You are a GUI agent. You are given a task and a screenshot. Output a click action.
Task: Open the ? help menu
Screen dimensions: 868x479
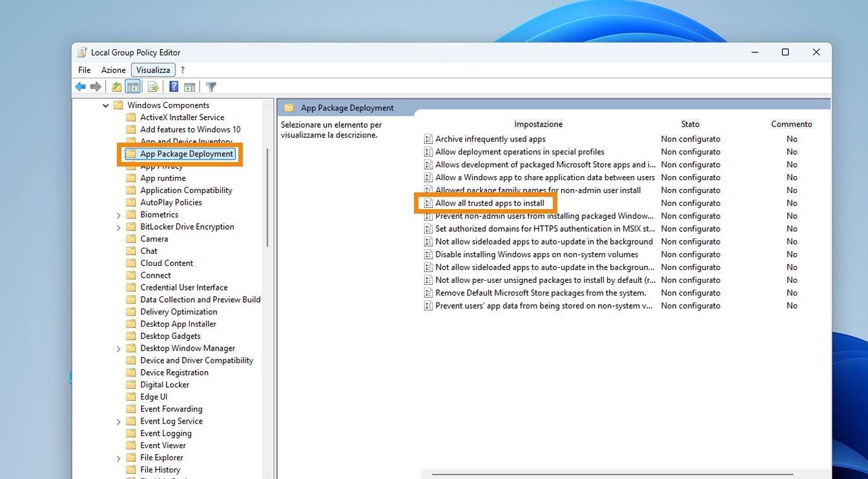[183, 70]
